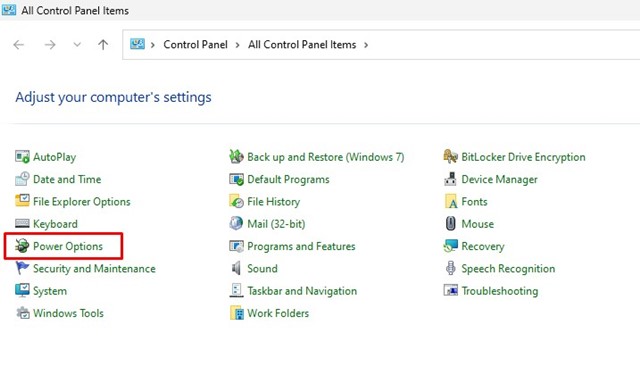Go back using the back arrow
Viewport: 640px width, 383px height.
pos(19,45)
